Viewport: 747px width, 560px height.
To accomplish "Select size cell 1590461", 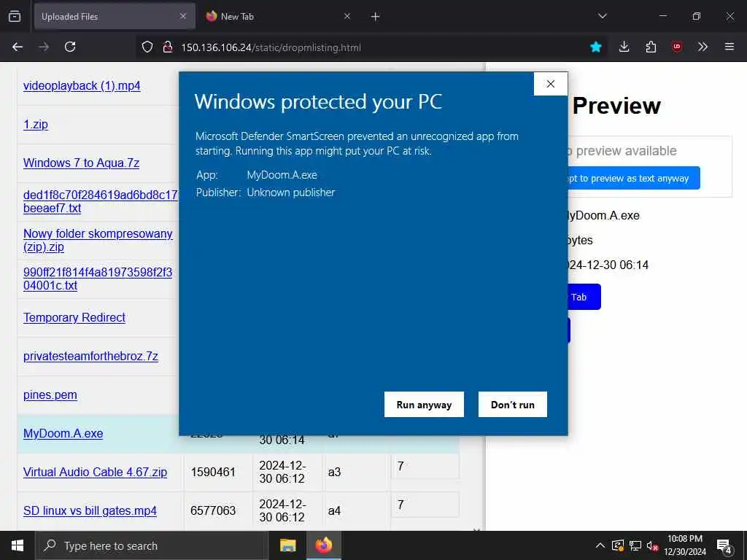I will coord(213,472).
